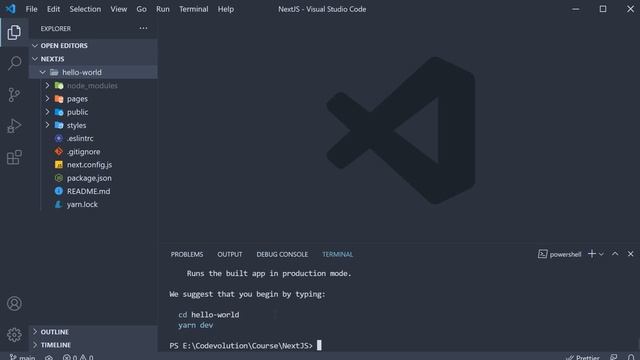Viewport: 640px width, 360px height.
Task: Expand the Outline section
Action: click(93, 332)
